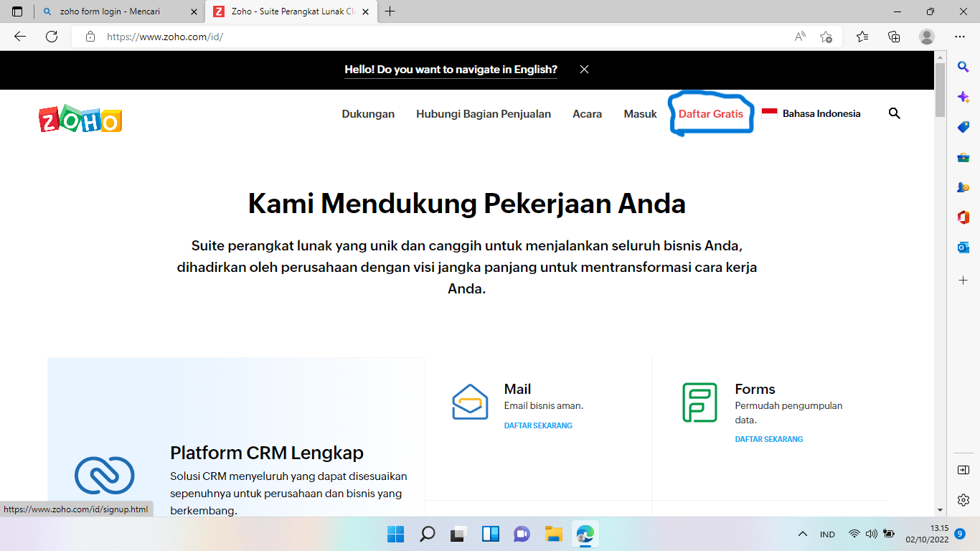Click Platform CRM Lengkap heading
Screen dimensions: 980x551
(267, 453)
